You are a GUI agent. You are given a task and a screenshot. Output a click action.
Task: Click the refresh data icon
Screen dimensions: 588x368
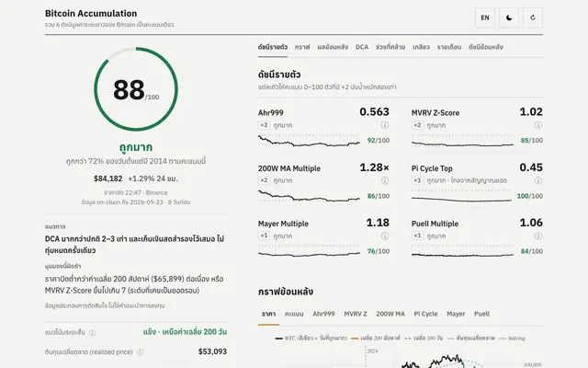533,17
